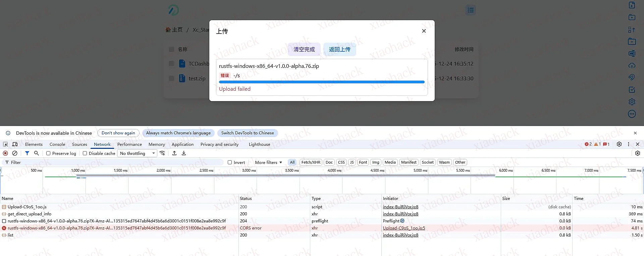
Task: Select the CORS error request row
Action: tap(322, 228)
